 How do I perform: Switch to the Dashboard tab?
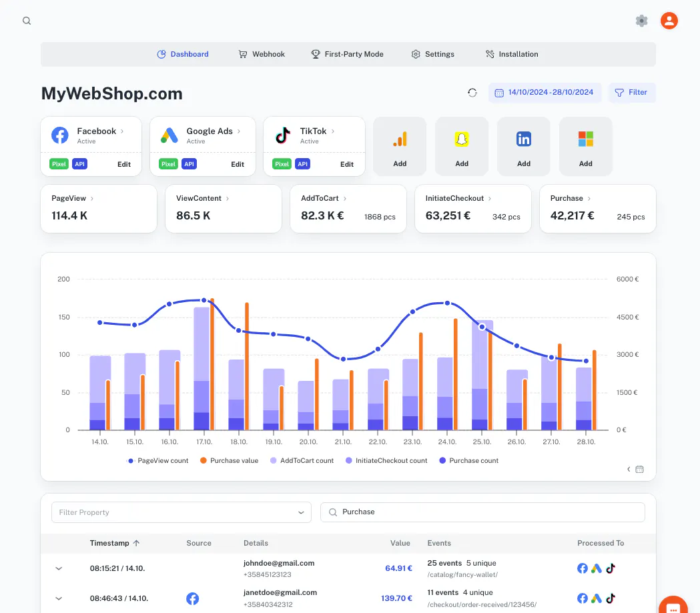pos(183,54)
